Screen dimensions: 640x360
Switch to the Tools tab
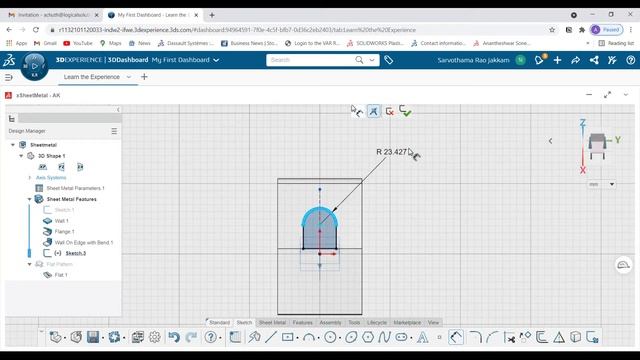point(354,322)
